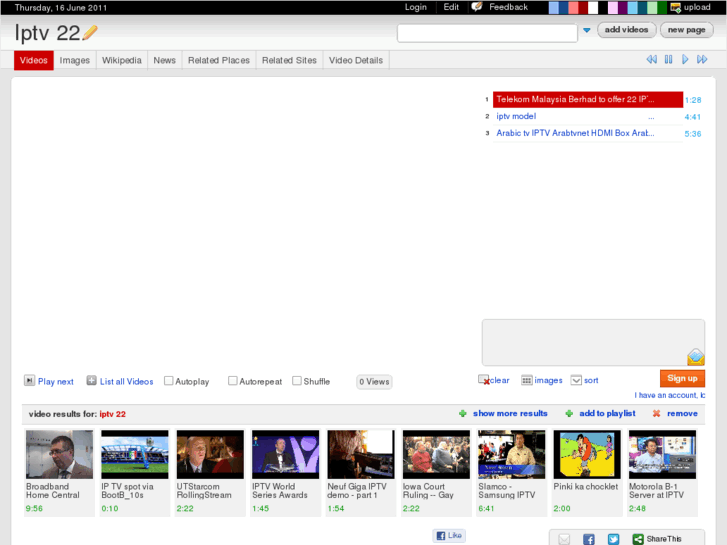The height and width of the screenshot is (545, 727).
Task: Click the clear playlist icon with red X
Action: pyautogui.click(x=484, y=380)
